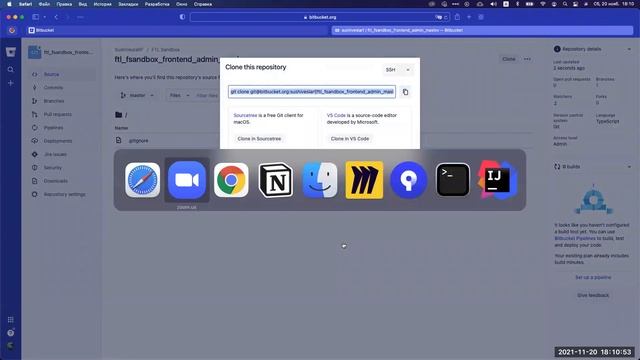Click the Clone in VS Code button

pyautogui.click(x=350, y=139)
